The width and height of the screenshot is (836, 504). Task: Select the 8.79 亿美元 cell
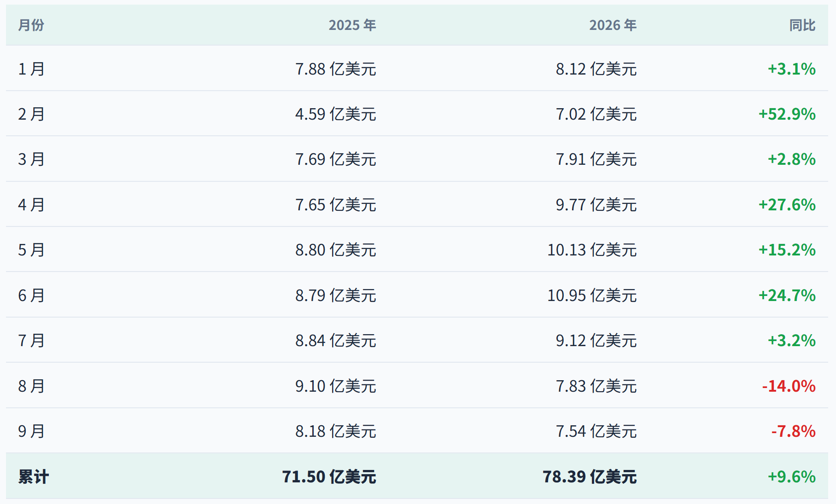coord(336,295)
